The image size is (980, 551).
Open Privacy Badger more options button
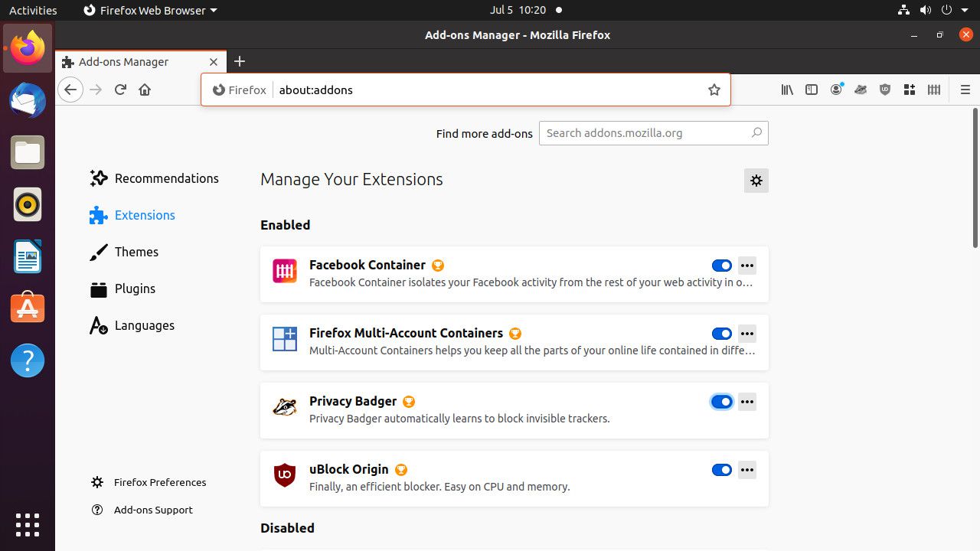click(x=747, y=402)
